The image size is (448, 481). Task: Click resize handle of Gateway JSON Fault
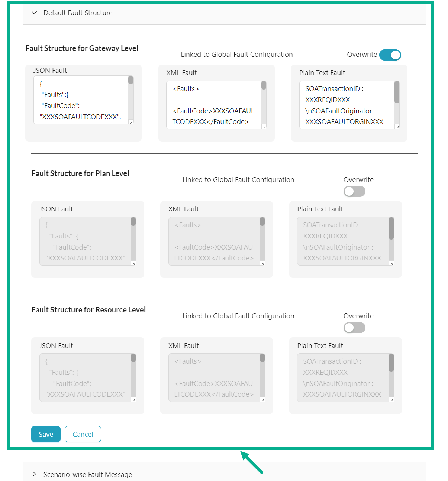pyautogui.click(x=131, y=122)
